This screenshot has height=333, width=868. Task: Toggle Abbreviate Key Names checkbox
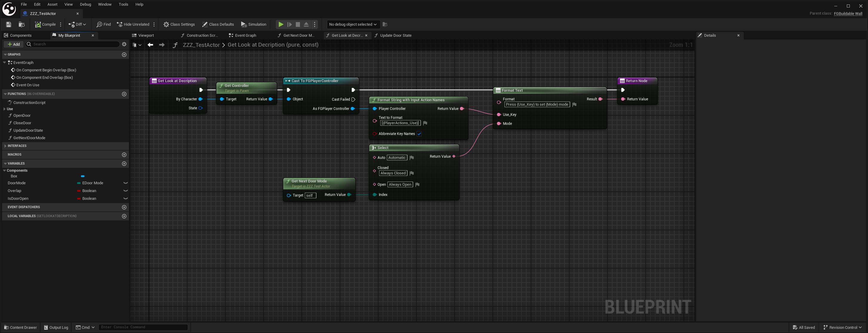(419, 134)
